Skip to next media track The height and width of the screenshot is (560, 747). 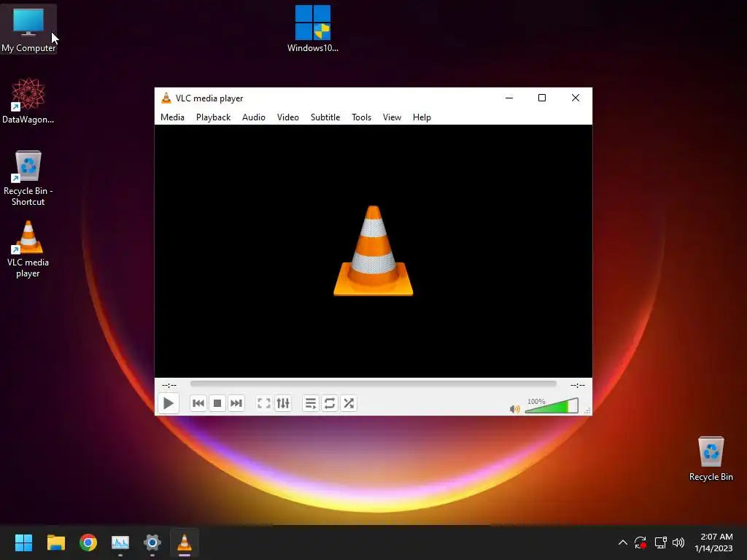[x=236, y=403]
